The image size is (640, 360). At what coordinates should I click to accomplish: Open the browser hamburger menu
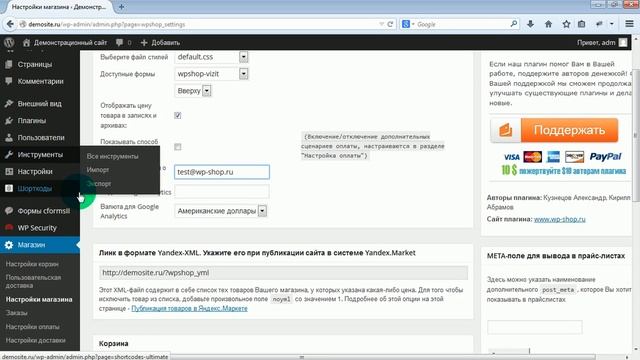629,24
